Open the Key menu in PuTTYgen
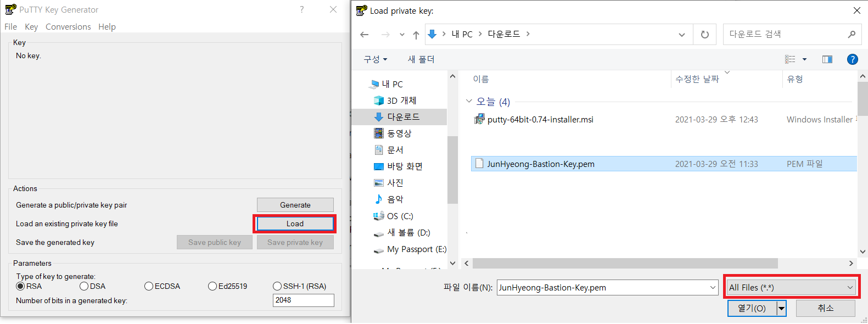Image resolution: width=868 pixels, height=324 pixels. pos(31,26)
